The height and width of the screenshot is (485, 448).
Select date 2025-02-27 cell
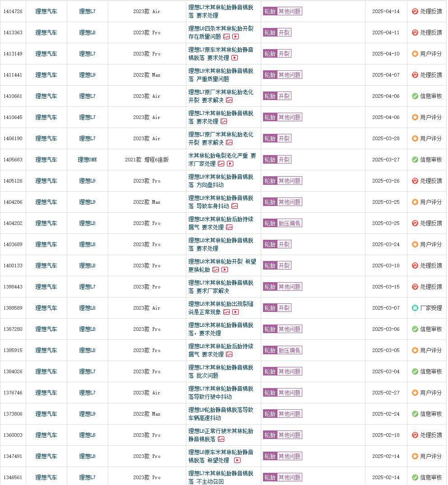[x=386, y=393]
